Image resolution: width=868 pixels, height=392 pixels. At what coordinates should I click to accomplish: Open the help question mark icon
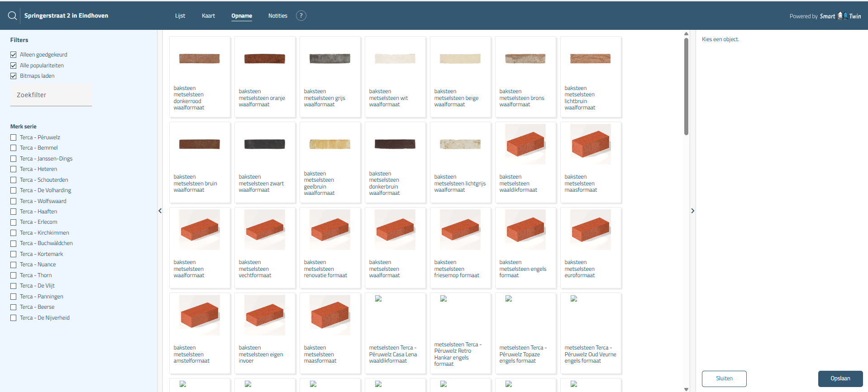tap(301, 16)
